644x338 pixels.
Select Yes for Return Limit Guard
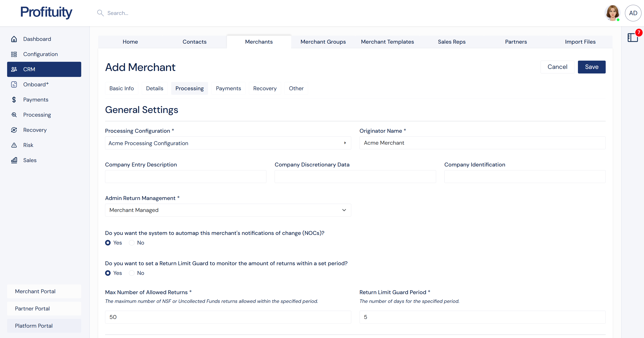point(108,273)
